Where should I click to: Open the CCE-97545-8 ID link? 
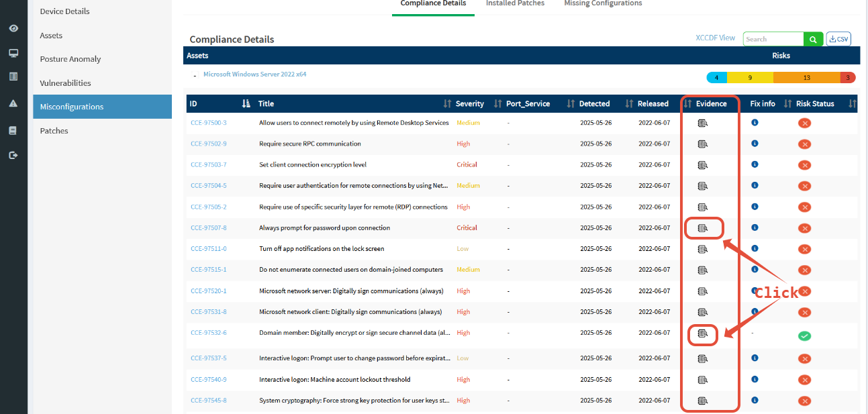click(x=209, y=401)
